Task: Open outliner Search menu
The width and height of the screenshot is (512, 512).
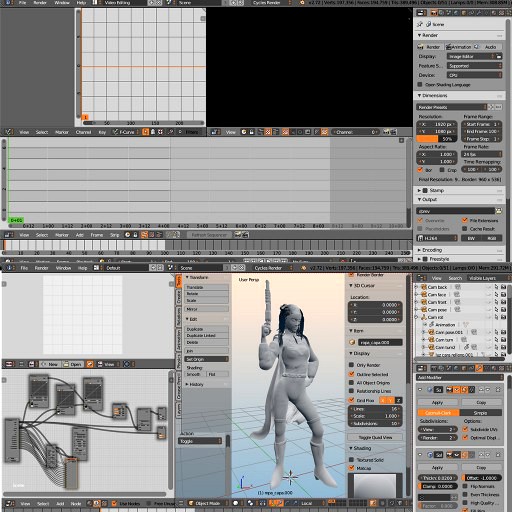Action: [455, 278]
